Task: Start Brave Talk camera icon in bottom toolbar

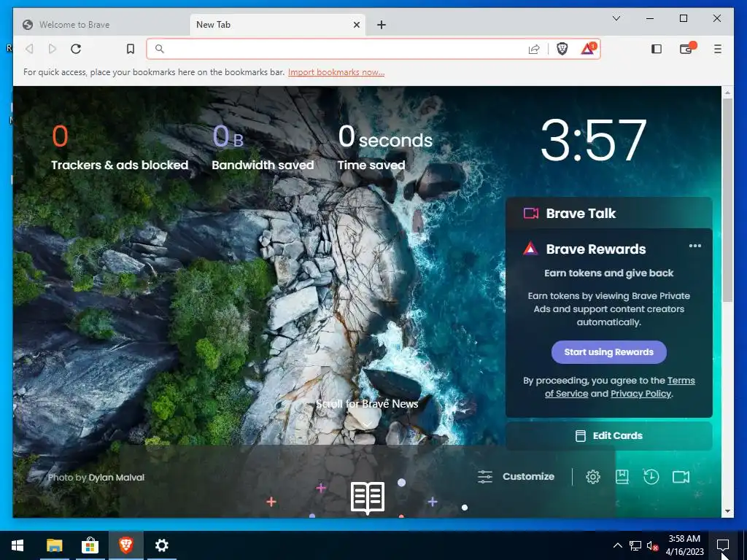Action: [681, 477]
